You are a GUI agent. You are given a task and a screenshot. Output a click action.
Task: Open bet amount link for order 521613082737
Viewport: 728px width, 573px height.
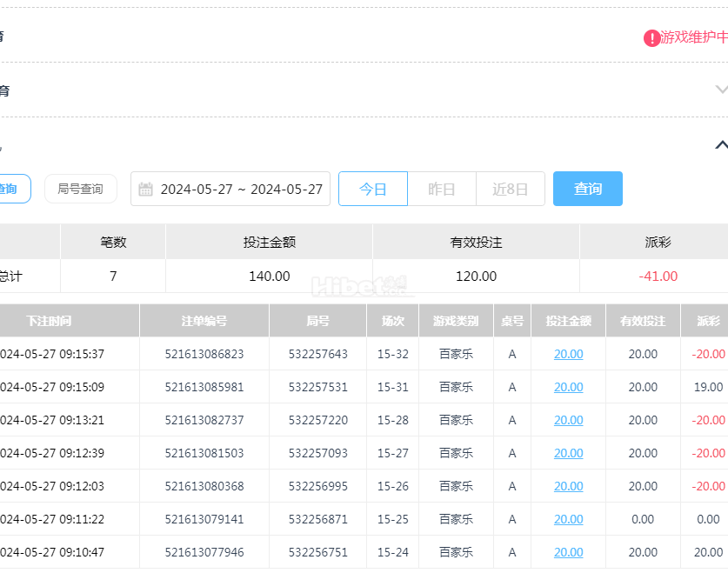pyautogui.click(x=568, y=420)
